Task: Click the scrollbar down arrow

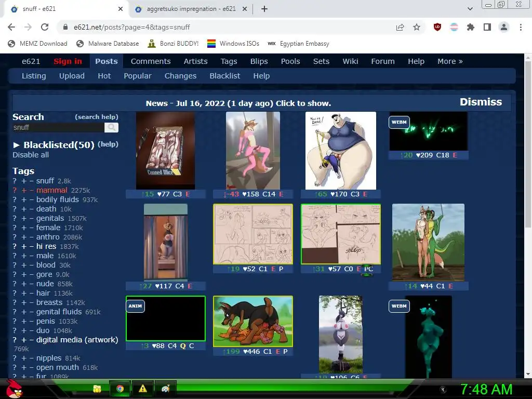Action: coord(528,374)
